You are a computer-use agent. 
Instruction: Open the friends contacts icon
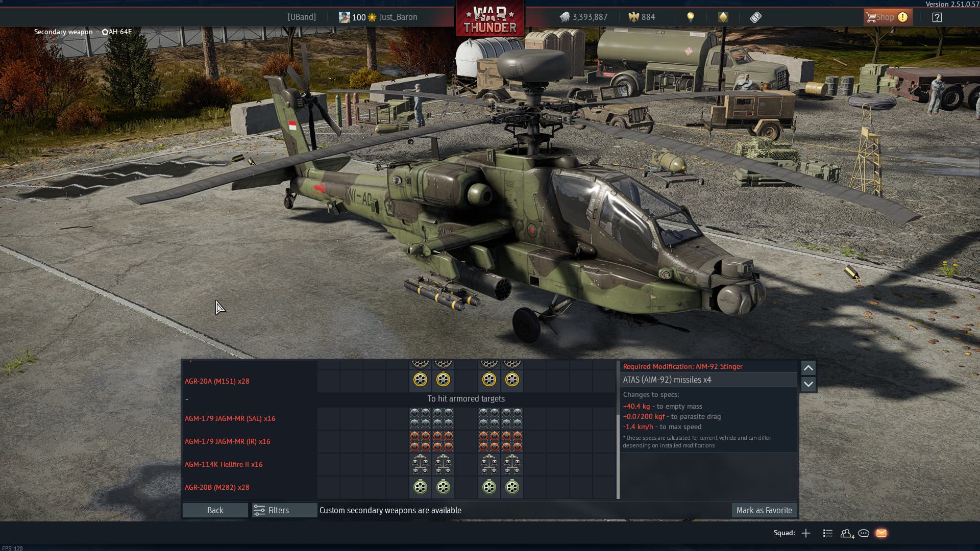pos(846,533)
